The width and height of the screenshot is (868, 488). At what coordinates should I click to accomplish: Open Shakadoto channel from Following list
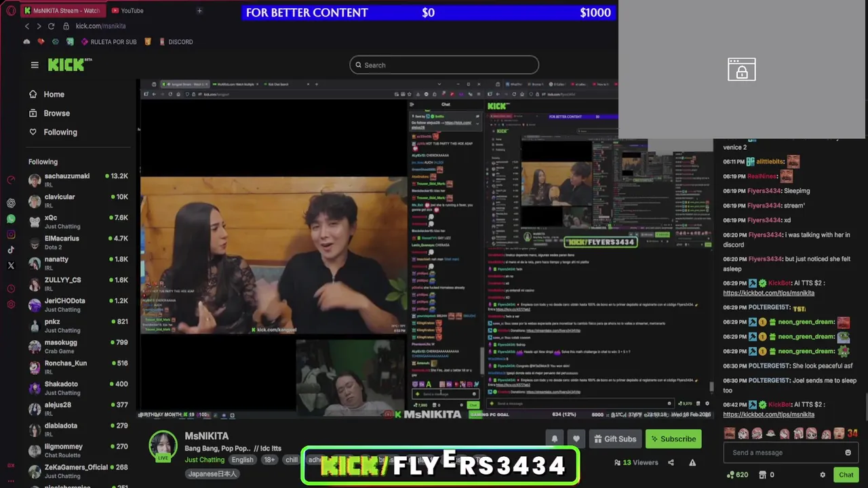78,388
